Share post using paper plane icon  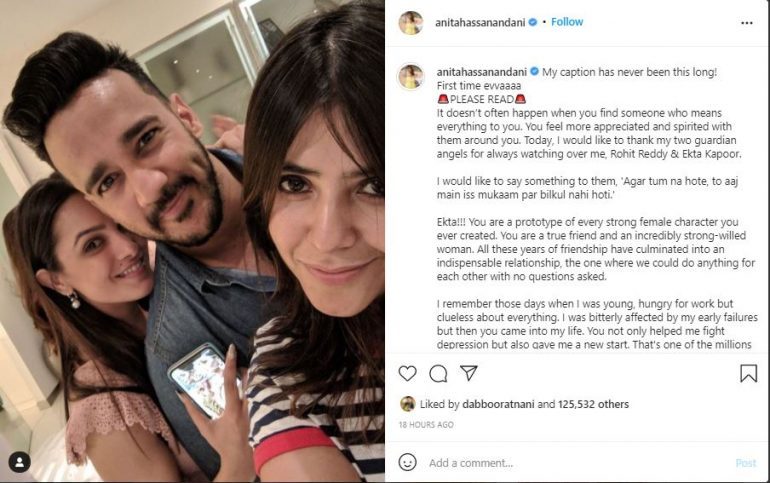(x=468, y=373)
